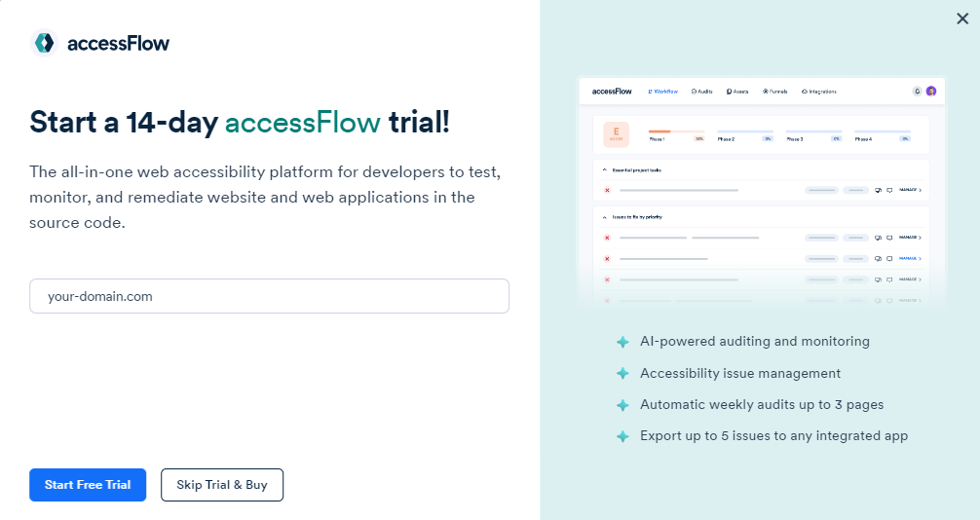Viewport: 980px width, 520px height.
Task: Select the Workflow tab in the preview
Action: (x=663, y=92)
